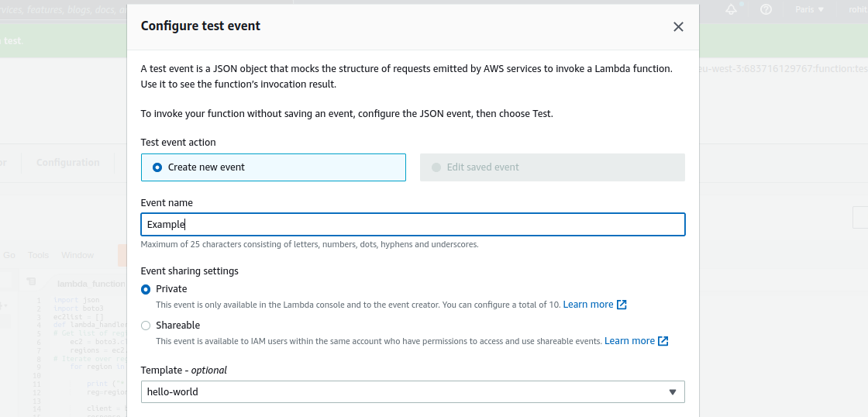This screenshot has width=868, height=417.
Task: Open the hello-world Template dropdown
Action: (x=413, y=391)
